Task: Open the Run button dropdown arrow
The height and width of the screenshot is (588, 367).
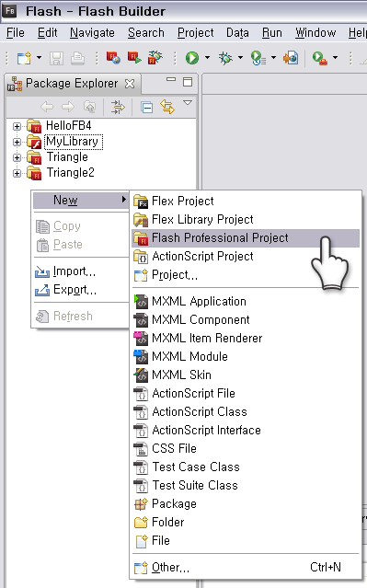Action: (207, 58)
